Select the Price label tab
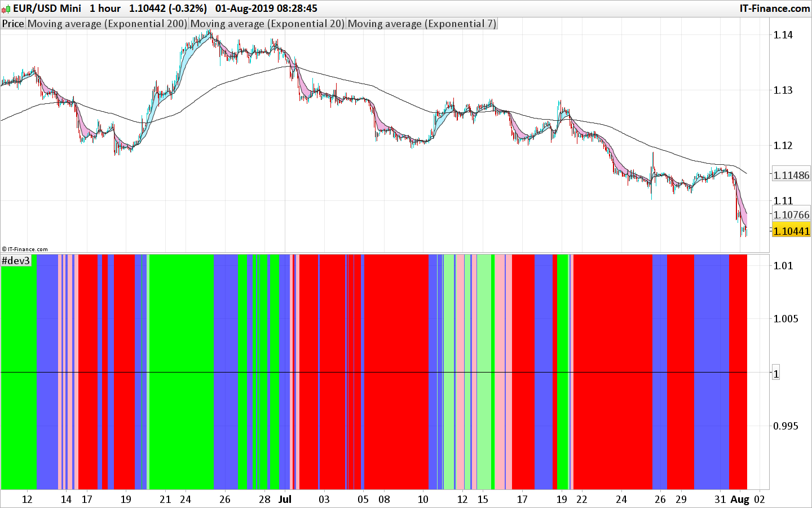The height and width of the screenshot is (508, 812). tap(13, 24)
